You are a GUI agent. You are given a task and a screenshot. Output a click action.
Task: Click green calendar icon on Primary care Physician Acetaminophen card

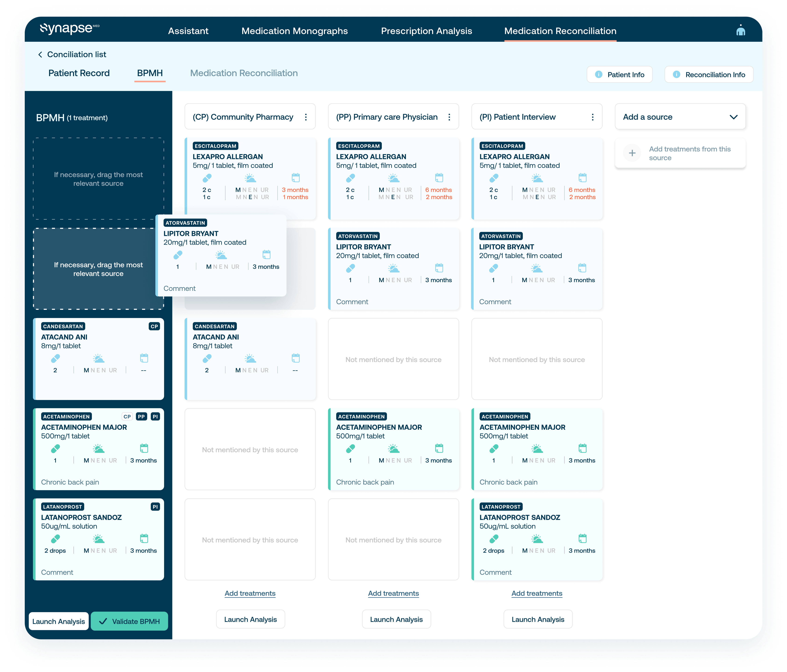439,448
